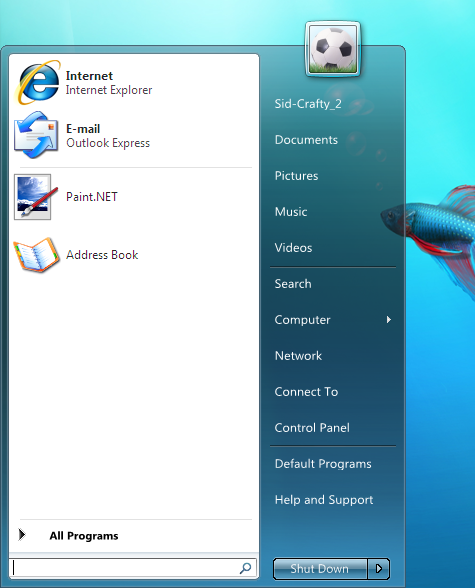Select Default Programs
The image size is (475, 588).
[x=323, y=464]
